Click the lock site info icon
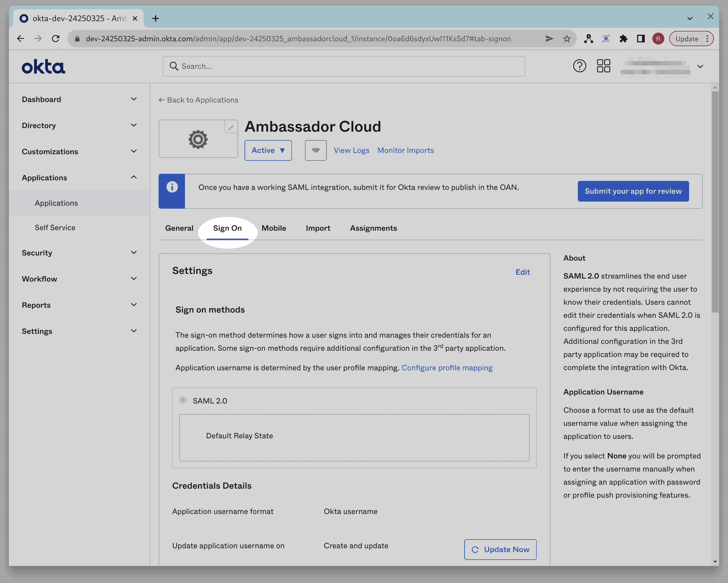Viewport: 728px width, 583px height. click(x=77, y=39)
